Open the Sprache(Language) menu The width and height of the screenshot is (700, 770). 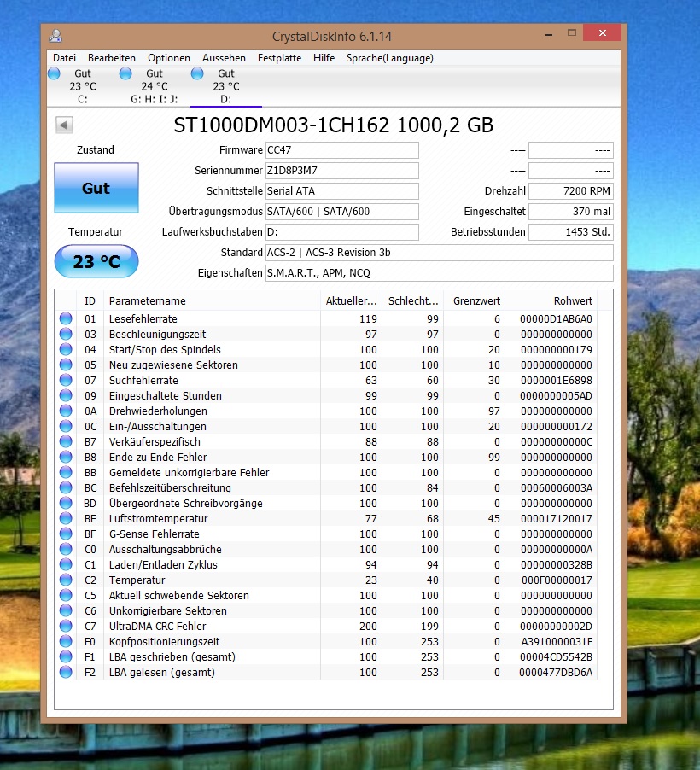pos(390,58)
